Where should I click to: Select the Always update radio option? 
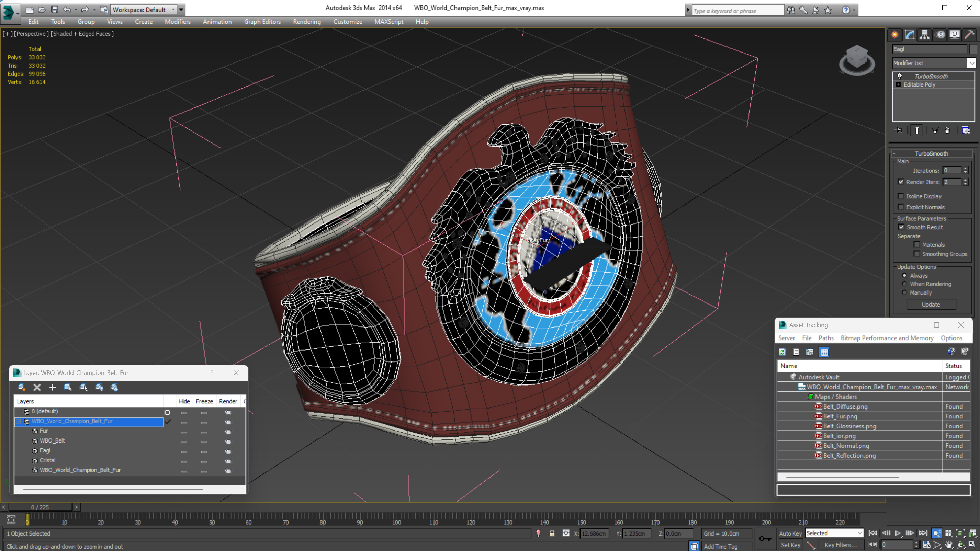[x=904, y=275]
